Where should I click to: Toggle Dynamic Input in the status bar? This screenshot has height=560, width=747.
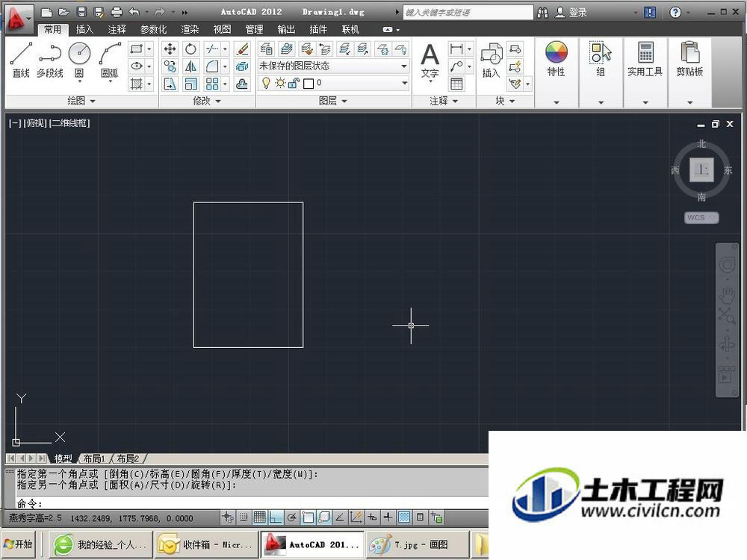[372, 517]
